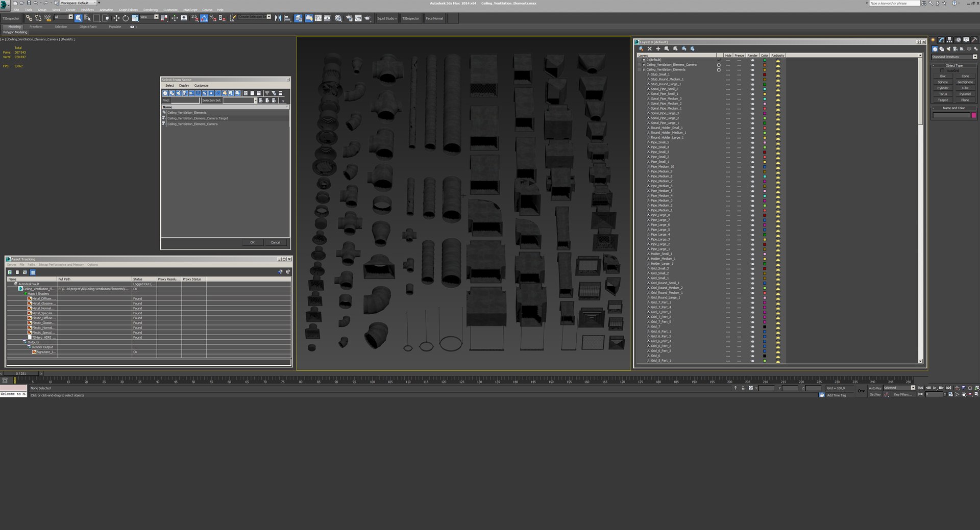
Task: Click OK in Select From Scene dialog
Action: pos(252,242)
